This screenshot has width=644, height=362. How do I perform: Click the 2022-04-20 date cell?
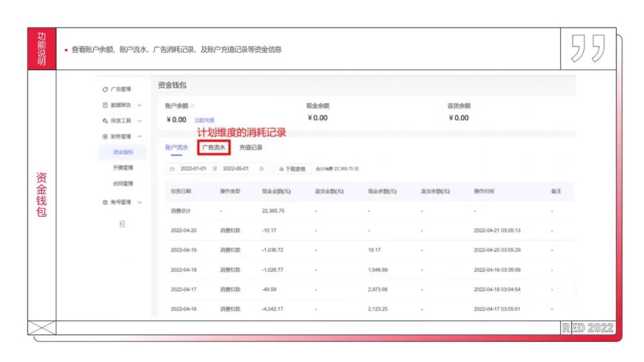[x=184, y=231]
